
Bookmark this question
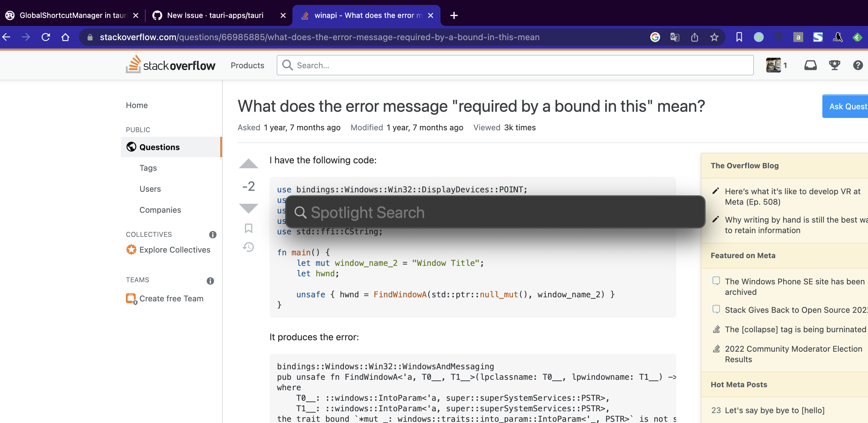(248, 228)
